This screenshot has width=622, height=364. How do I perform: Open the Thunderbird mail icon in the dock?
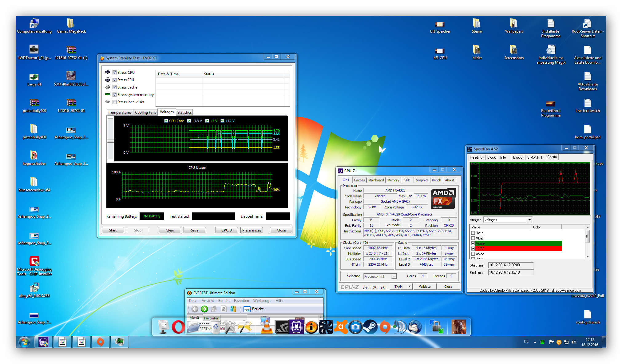(414, 327)
